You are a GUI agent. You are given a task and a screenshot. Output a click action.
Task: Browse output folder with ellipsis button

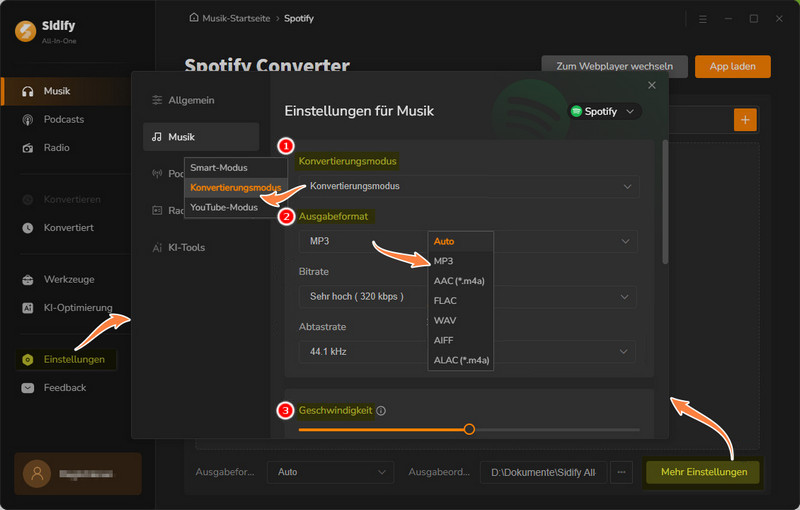(621, 472)
